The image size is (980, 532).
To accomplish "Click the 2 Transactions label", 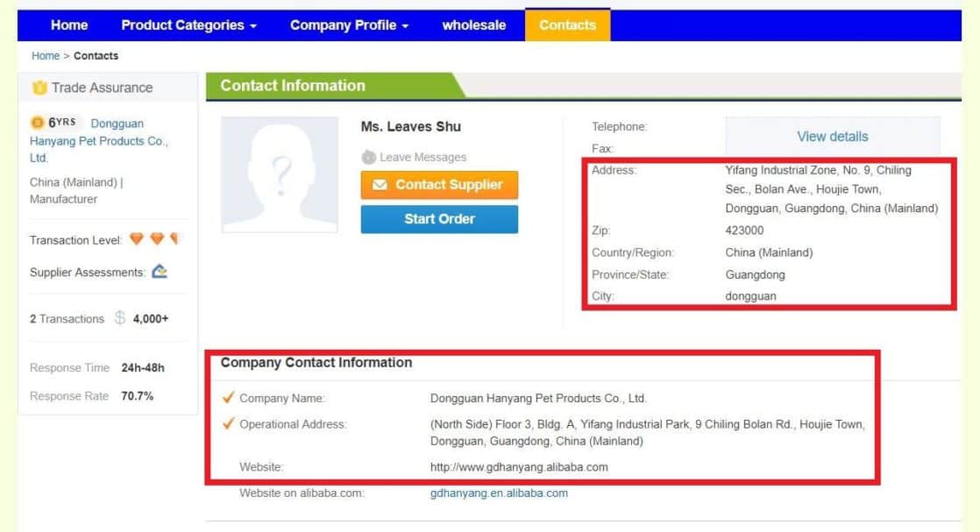I will pos(67,319).
